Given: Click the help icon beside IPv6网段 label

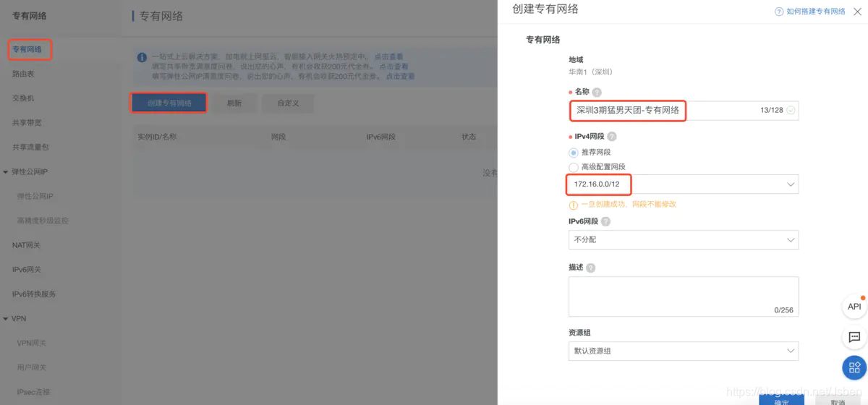Looking at the screenshot, I should click(x=605, y=222).
